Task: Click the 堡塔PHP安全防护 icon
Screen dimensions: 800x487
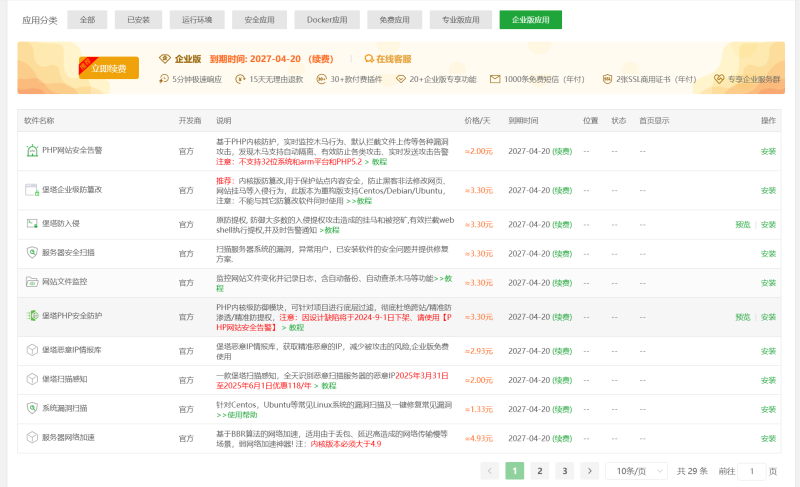Action: point(31,317)
